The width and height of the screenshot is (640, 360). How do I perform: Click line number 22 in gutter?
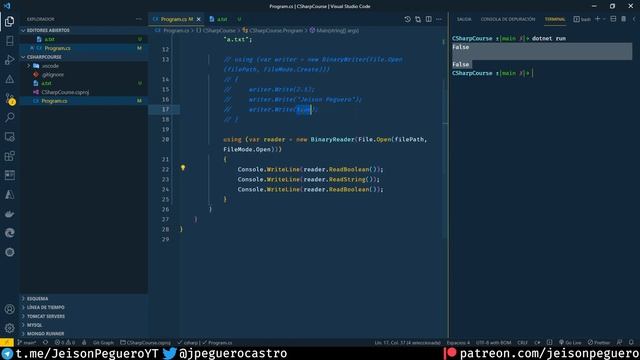(165, 169)
